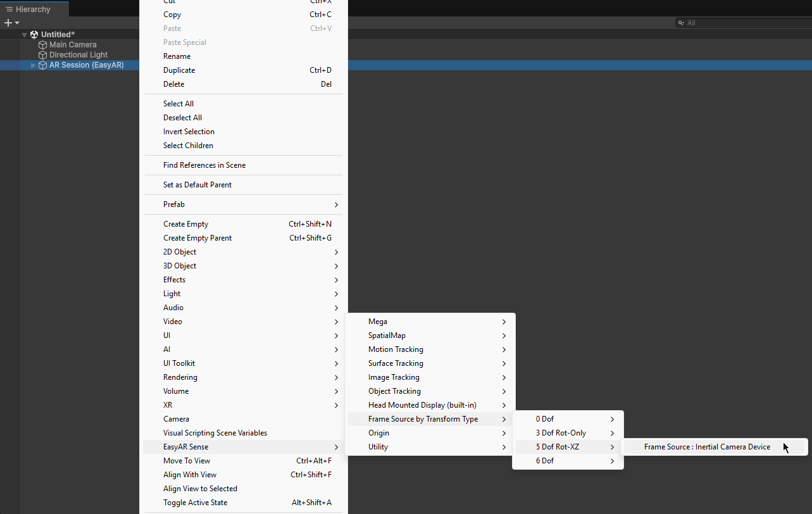Click the cube icon of AR Session (EasyAR)
Image resolution: width=812 pixels, height=514 pixels.
click(43, 65)
